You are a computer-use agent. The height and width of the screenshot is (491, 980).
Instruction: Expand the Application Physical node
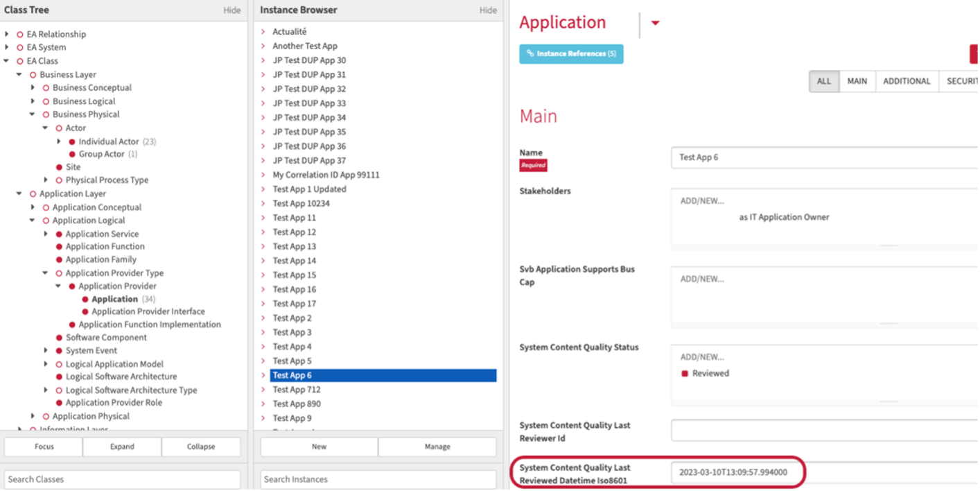(33, 416)
